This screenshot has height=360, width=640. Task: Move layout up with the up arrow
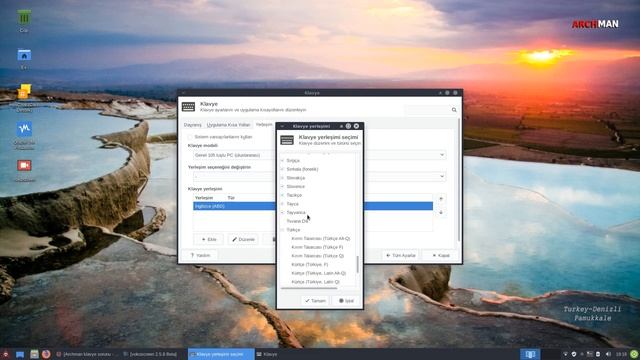(441, 199)
